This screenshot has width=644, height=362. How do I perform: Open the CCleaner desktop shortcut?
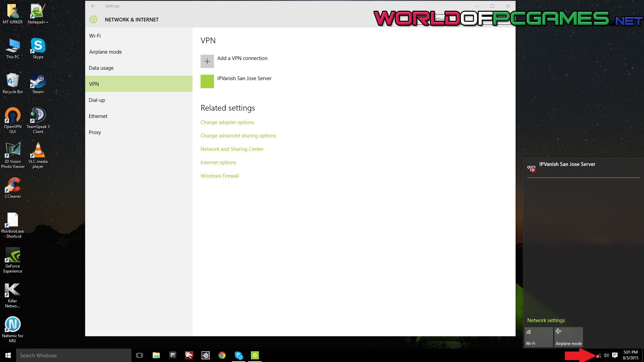point(13,188)
